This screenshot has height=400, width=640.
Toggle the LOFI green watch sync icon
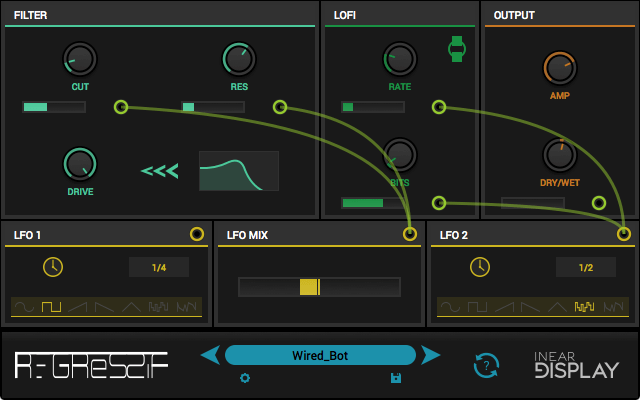[457, 49]
